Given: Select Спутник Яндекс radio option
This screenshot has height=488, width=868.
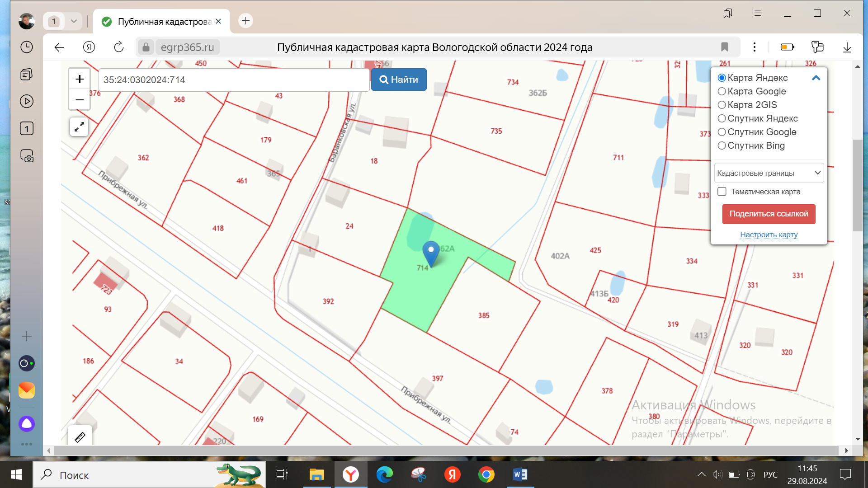Looking at the screenshot, I should click(722, 118).
